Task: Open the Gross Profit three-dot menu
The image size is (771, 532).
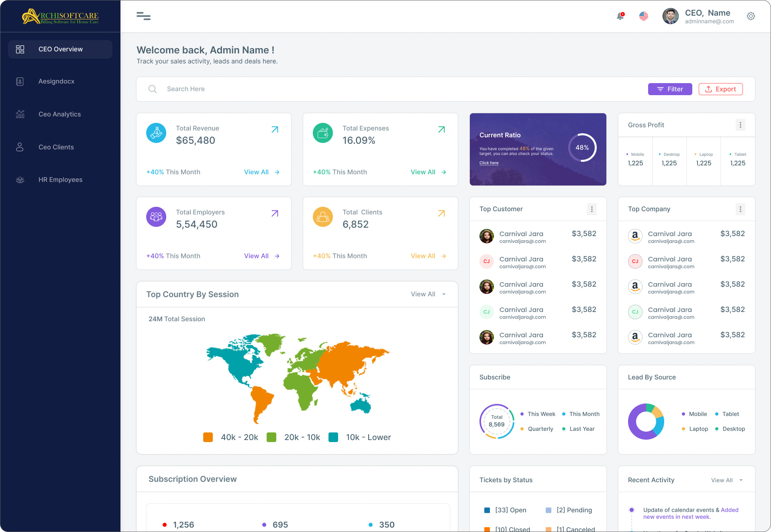Action: coord(740,125)
